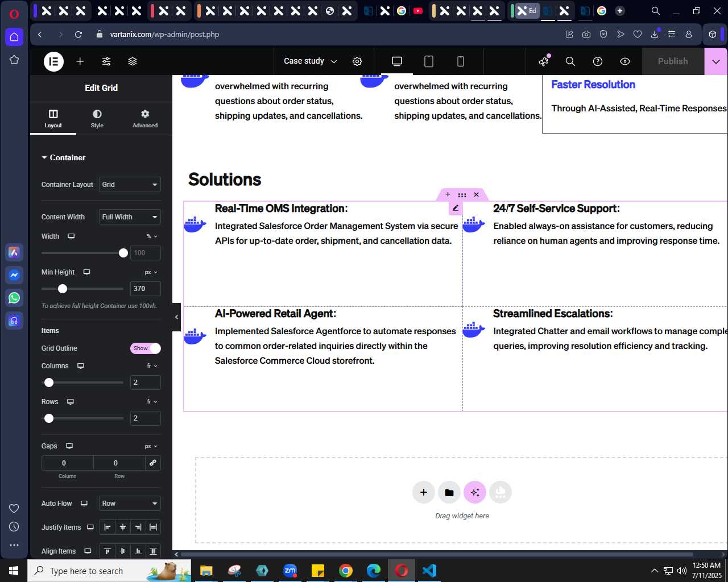The width and height of the screenshot is (728, 582).
Task: Open the Structure layers icon
Action: point(133,61)
